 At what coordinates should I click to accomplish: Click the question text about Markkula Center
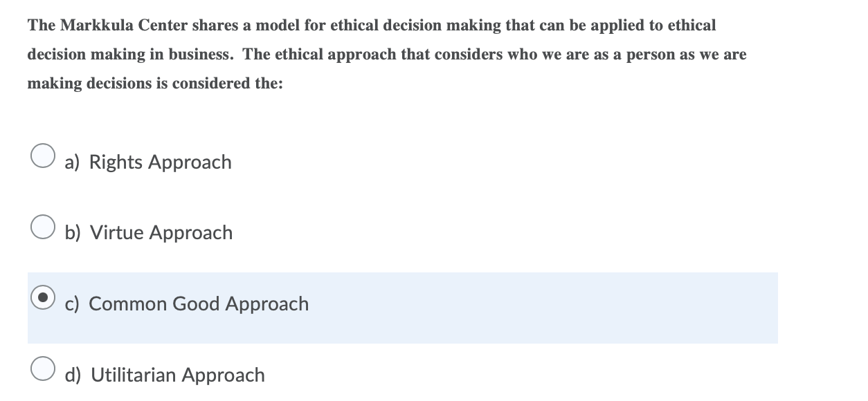click(x=386, y=54)
